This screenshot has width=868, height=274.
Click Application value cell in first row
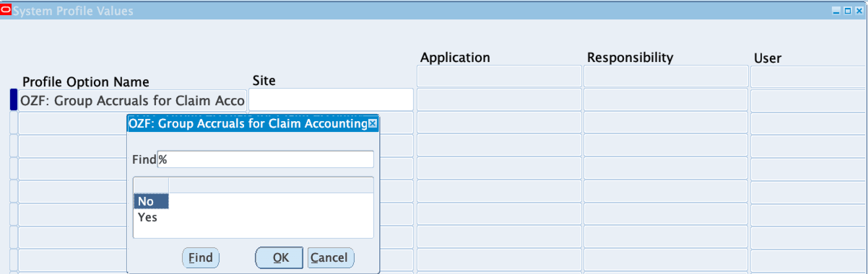coord(499,100)
